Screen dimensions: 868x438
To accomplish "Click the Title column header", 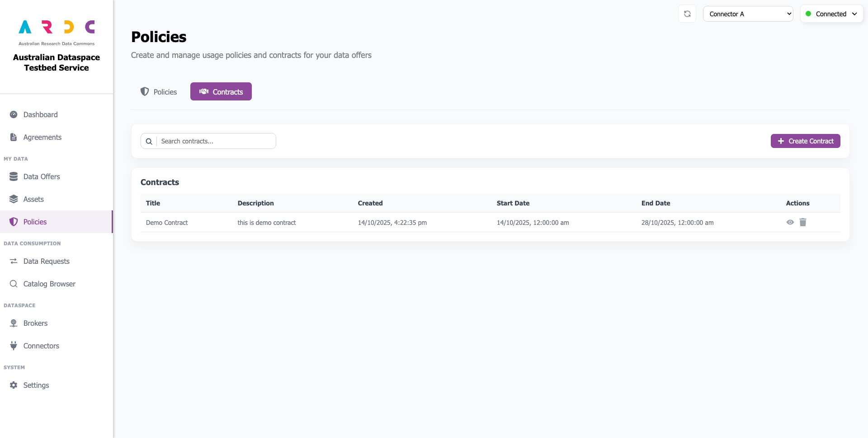I will click(x=153, y=203).
